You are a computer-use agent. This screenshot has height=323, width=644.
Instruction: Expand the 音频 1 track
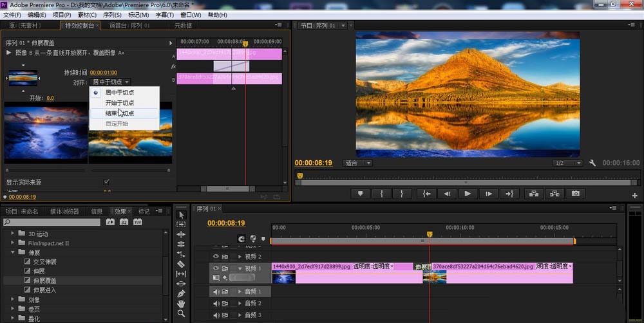click(x=240, y=292)
